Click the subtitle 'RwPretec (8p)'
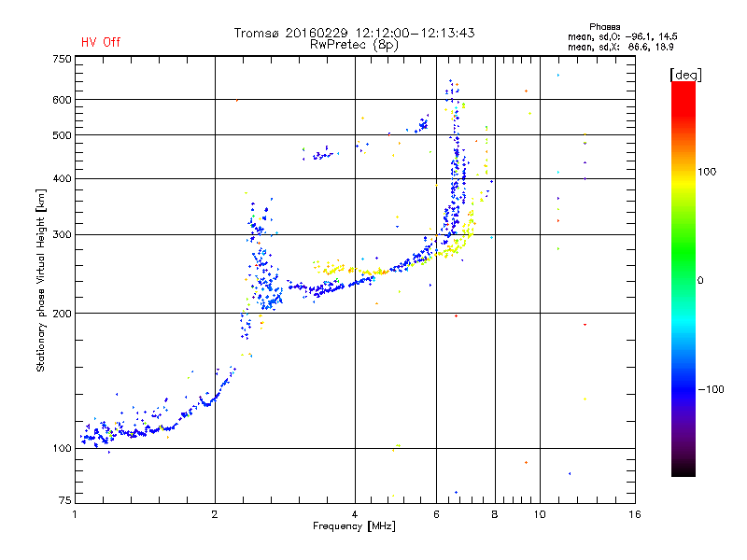Screen dimensions: 747x560 point(354,45)
